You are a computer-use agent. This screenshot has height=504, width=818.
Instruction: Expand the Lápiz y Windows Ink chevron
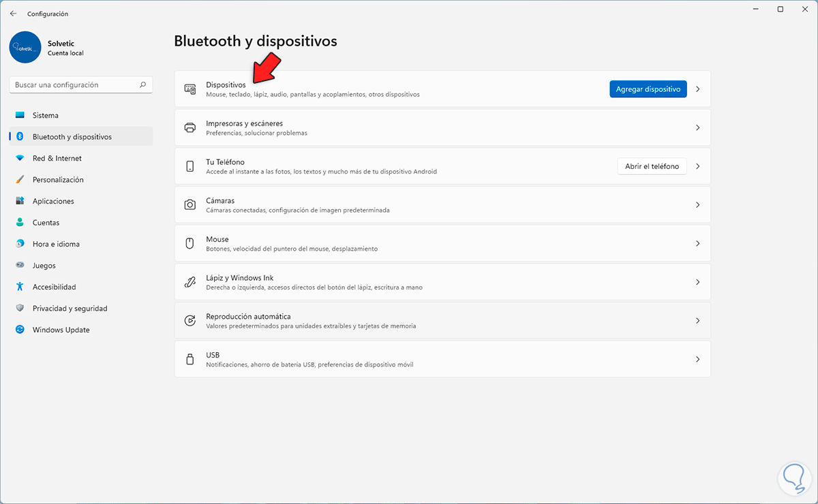click(697, 282)
